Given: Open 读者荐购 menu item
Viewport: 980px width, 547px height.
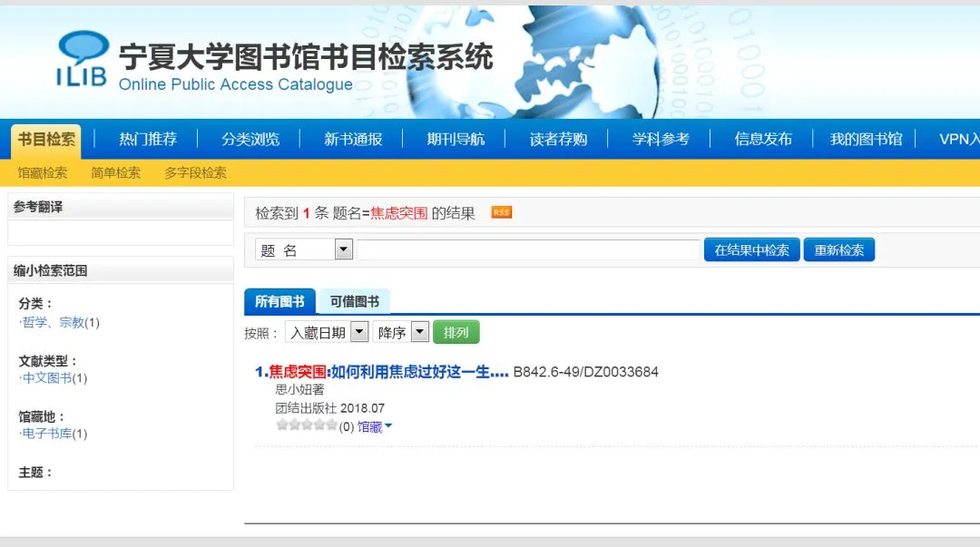Looking at the screenshot, I should click(x=558, y=139).
